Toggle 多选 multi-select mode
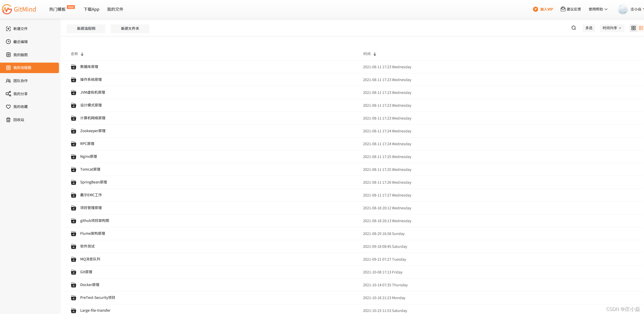This screenshot has width=644, height=314. (589, 28)
